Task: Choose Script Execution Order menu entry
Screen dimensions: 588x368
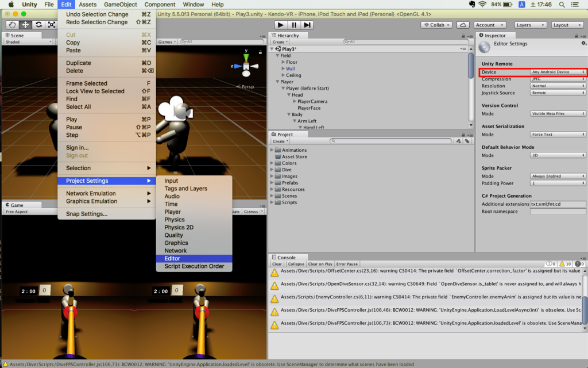Action: point(194,266)
